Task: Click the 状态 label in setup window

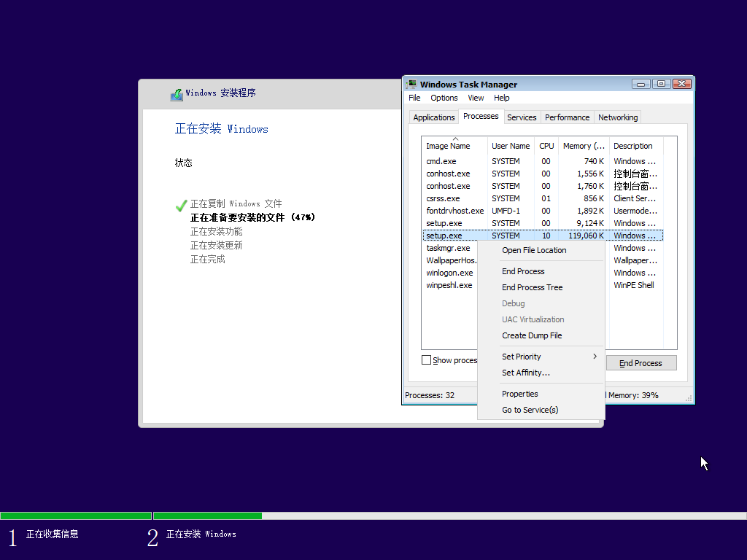Action: pyautogui.click(x=183, y=163)
